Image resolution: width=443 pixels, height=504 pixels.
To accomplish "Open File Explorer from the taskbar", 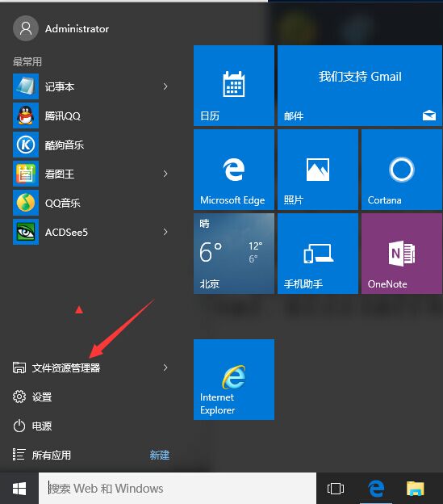I will point(416,489).
